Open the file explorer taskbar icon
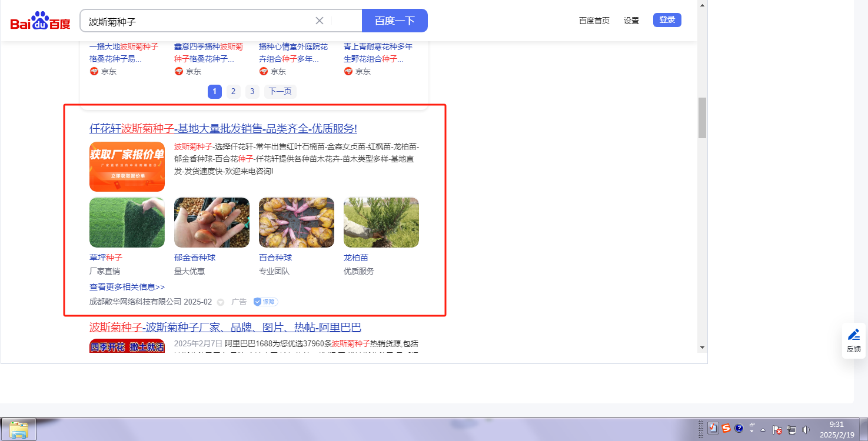 pos(19,429)
